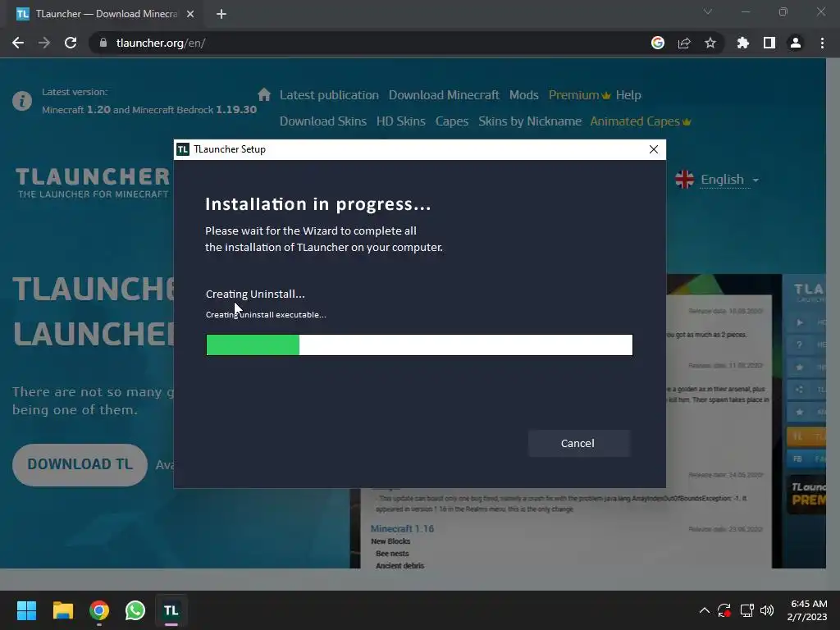840x630 pixels.
Task: Open network tray icon
Action: [746, 610]
